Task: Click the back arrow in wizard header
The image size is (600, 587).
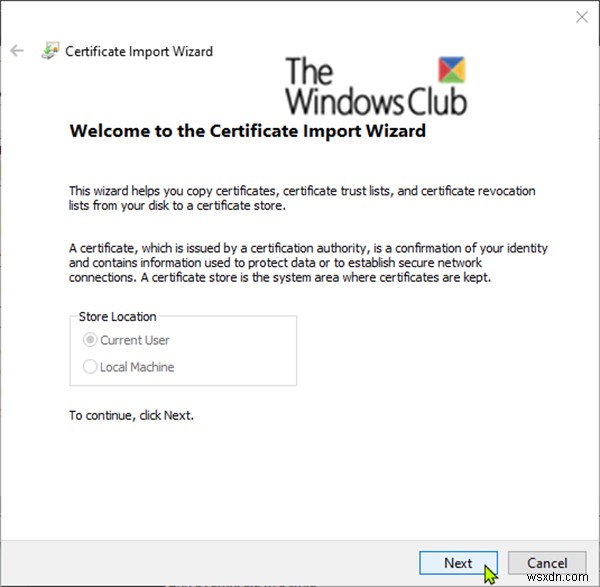Action: (x=17, y=51)
